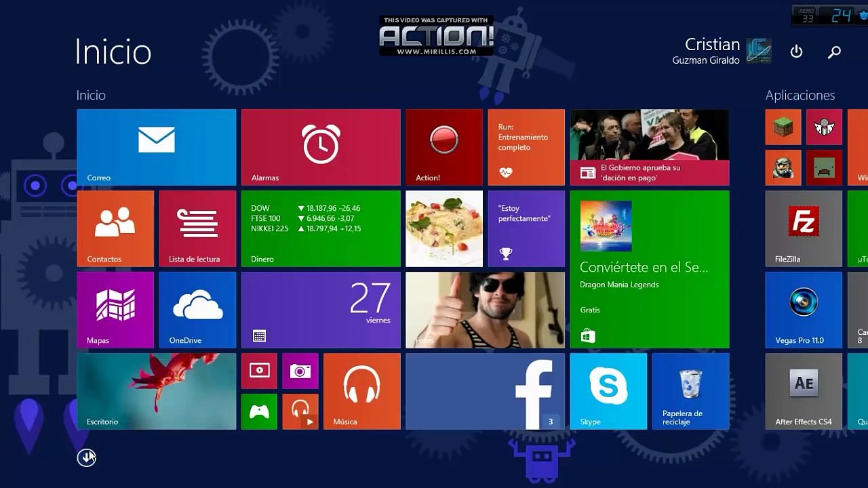Open the Correo mail tile

(x=157, y=147)
